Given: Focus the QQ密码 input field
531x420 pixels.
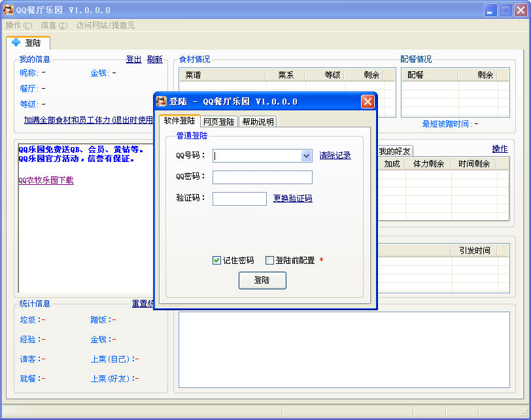Looking at the screenshot, I should pos(262,177).
